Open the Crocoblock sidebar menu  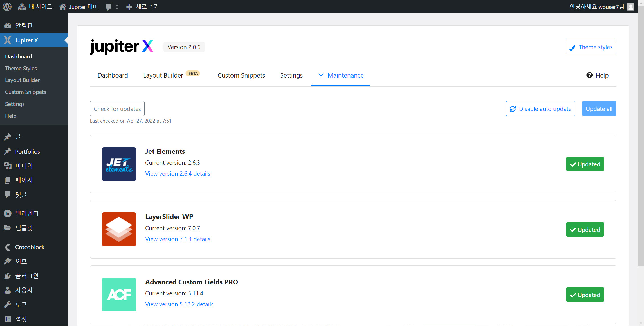30,247
